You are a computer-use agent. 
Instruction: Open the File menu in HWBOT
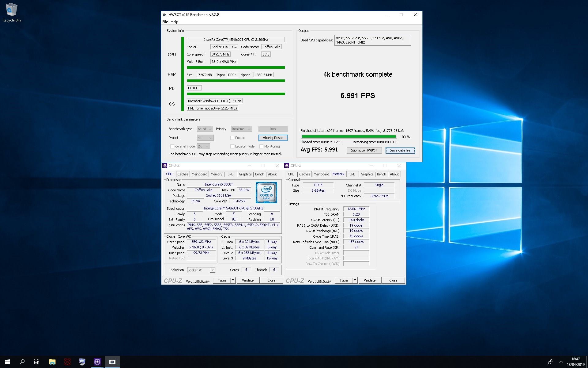(x=165, y=22)
